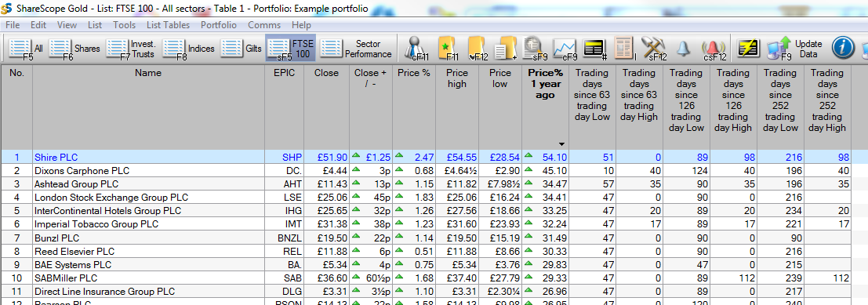Open the Help menu

[x=301, y=25]
